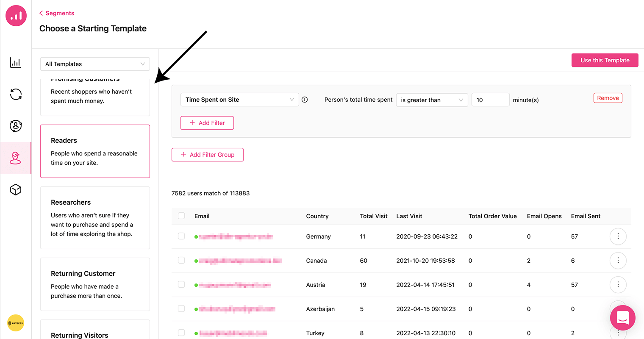The image size is (644, 339).
Task: Click the pink app logo icon
Action: [x=16, y=16]
